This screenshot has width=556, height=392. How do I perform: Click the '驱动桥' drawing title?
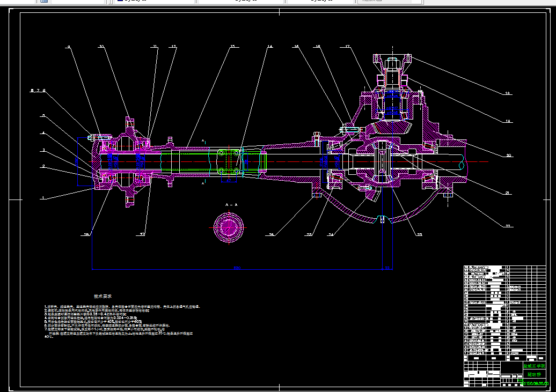tap(534, 374)
